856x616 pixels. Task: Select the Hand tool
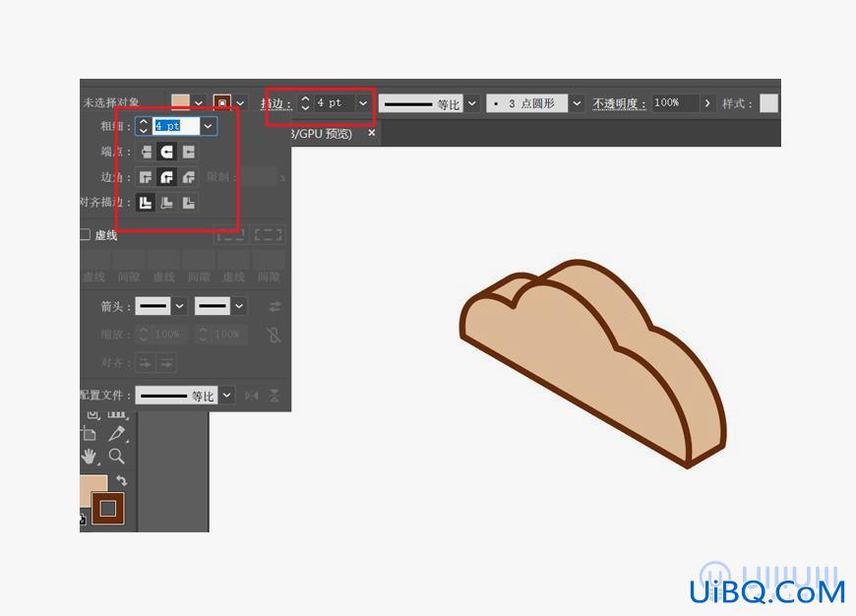[90, 456]
